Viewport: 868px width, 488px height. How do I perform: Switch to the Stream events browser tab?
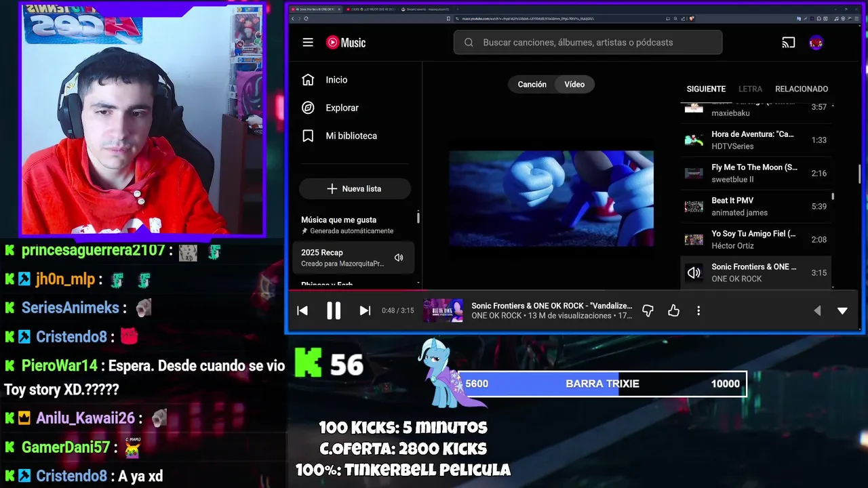pyautogui.click(x=425, y=9)
